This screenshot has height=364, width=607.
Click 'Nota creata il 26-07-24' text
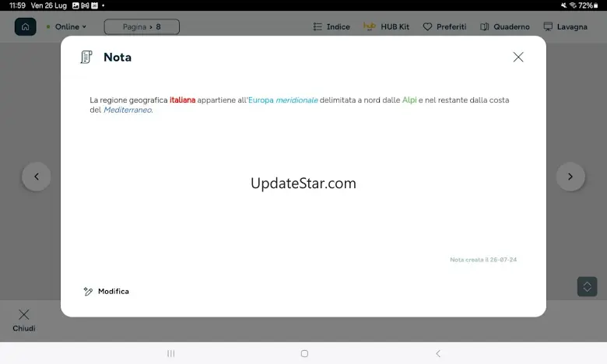483,260
